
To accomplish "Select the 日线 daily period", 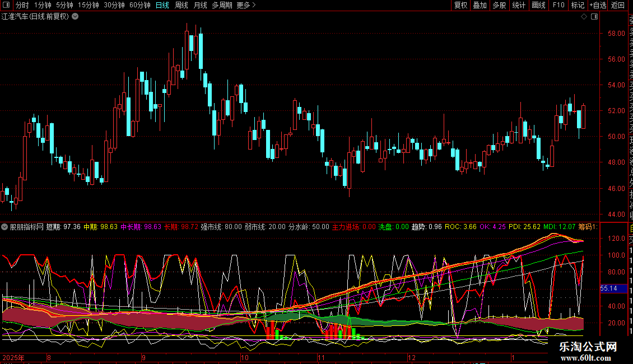I will 162,5.
